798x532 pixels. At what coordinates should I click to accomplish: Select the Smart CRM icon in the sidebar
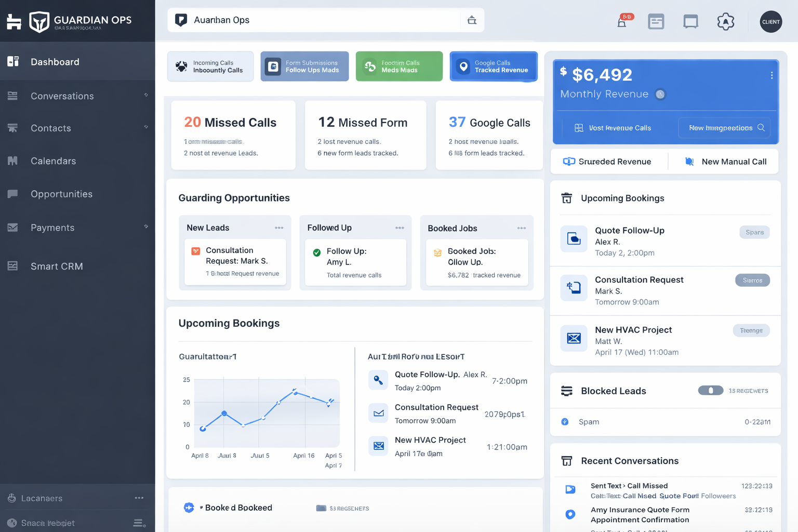click(12, 266)
